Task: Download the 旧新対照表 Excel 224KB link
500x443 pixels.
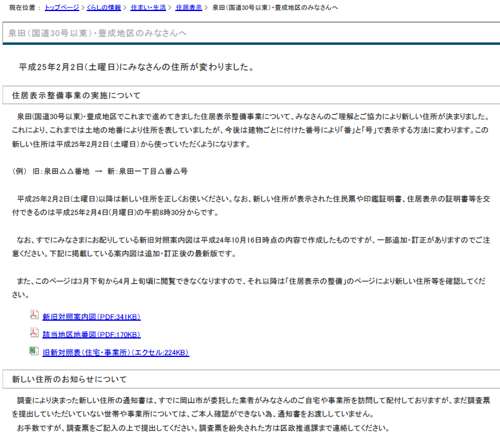Action: point(116,352)
